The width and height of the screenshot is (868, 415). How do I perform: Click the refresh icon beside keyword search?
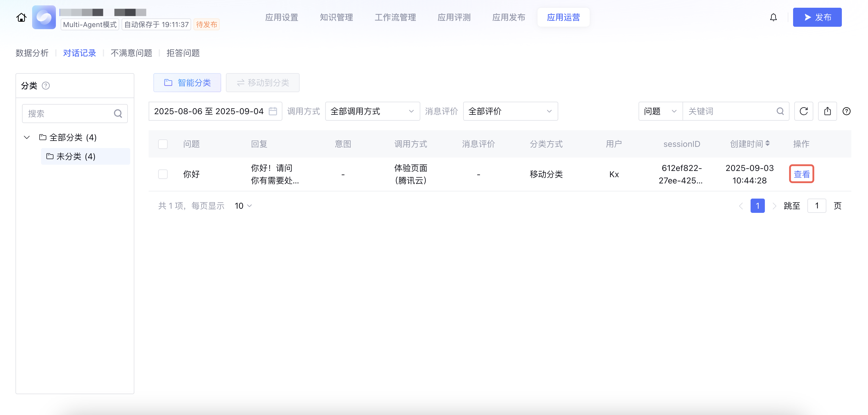click(x=803, y=111)
